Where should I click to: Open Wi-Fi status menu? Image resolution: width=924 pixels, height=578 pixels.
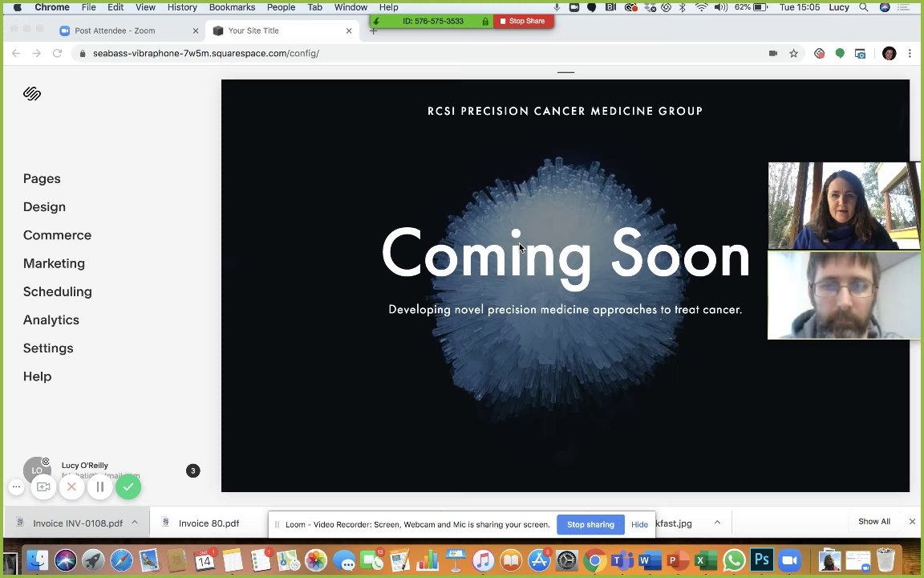click(x=701, y=7)
